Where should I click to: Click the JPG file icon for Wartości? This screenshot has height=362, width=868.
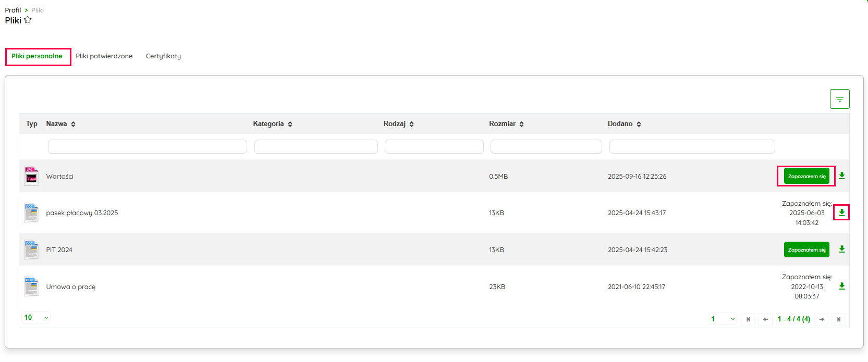point(31,176)
